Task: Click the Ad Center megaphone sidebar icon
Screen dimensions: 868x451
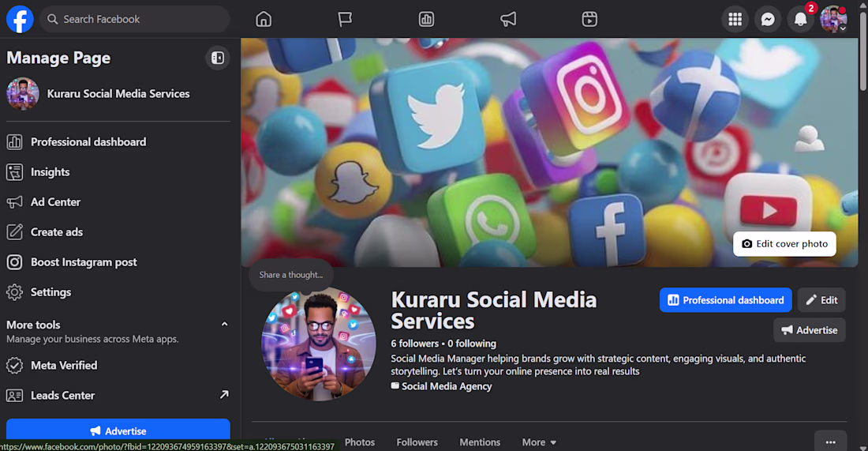Action: [x=14, y=201]
